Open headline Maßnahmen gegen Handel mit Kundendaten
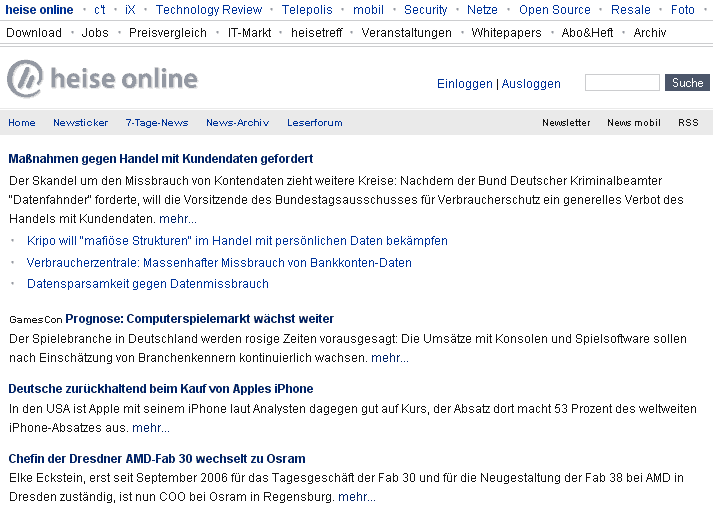The image size is (713, 512). (161, 159)
